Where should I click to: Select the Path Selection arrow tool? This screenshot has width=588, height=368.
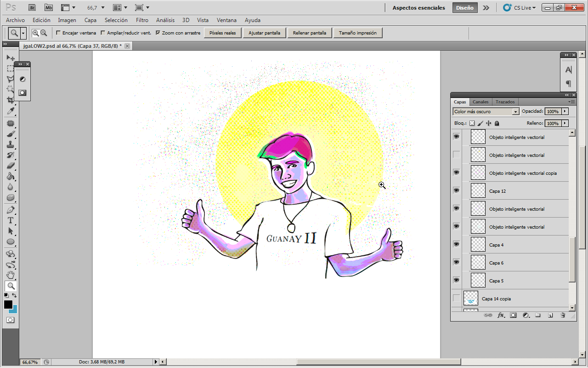(x=10, y=231)
